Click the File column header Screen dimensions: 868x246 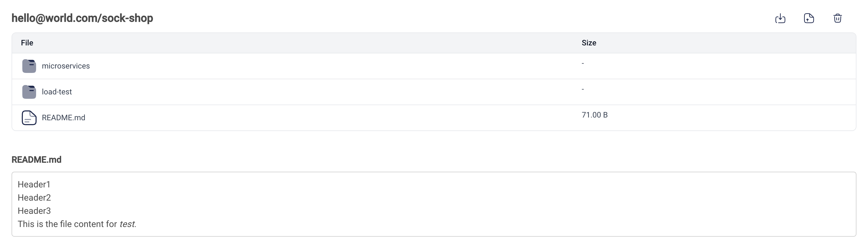[27, 43]
